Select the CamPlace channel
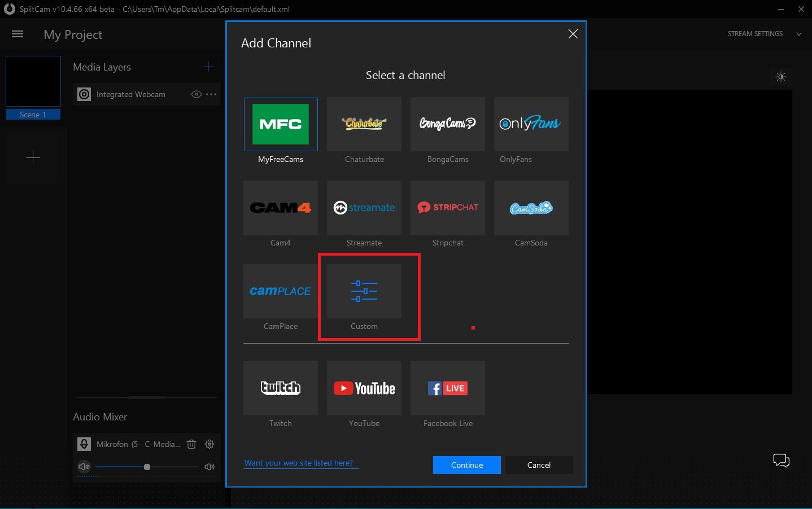 pyautogui.click(x=281, y=291)
